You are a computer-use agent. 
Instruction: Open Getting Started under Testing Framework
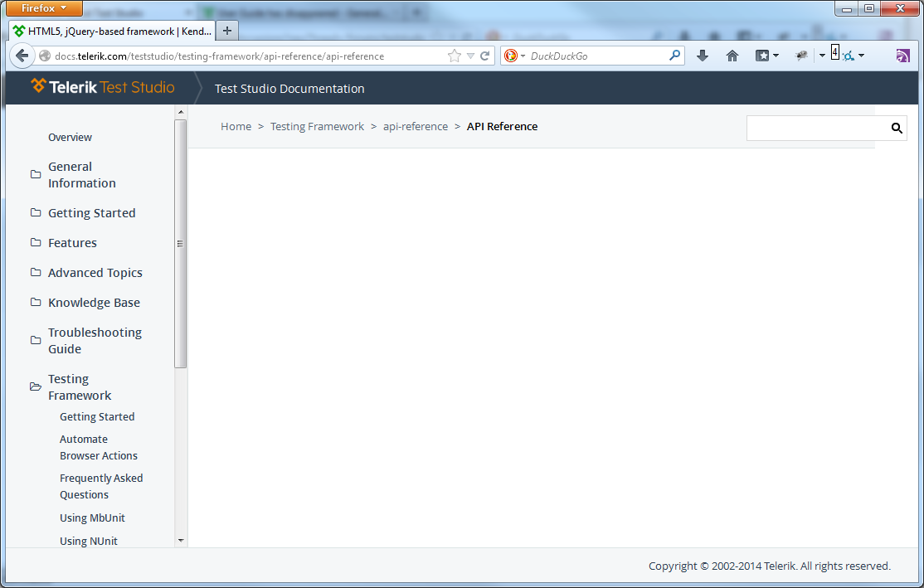(x=97, y=416)
